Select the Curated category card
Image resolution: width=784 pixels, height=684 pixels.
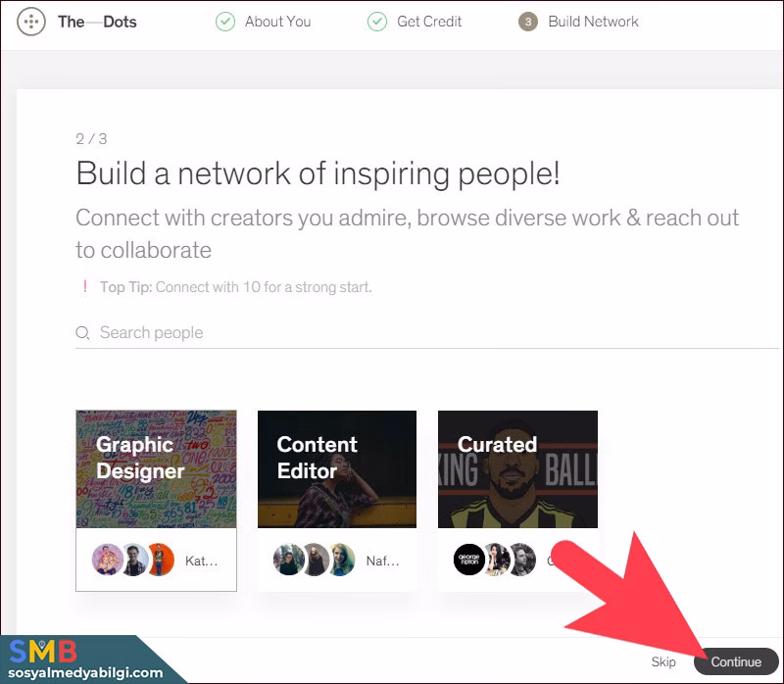pyautogui.click(x=517, y=470)
